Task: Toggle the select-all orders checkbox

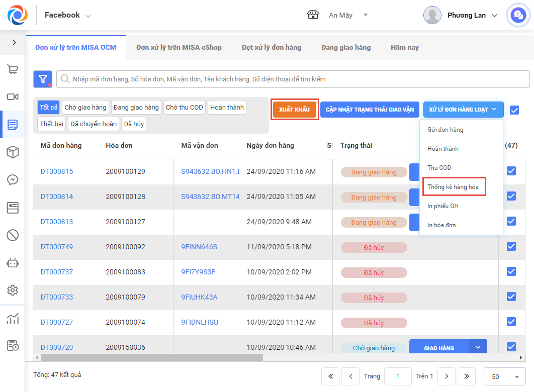Action: click(x=514, y=110)
